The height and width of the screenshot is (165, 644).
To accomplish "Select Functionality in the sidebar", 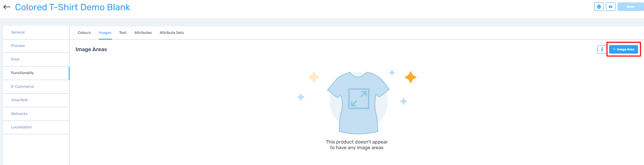I will pyautogui.click(x=23, y=73).
